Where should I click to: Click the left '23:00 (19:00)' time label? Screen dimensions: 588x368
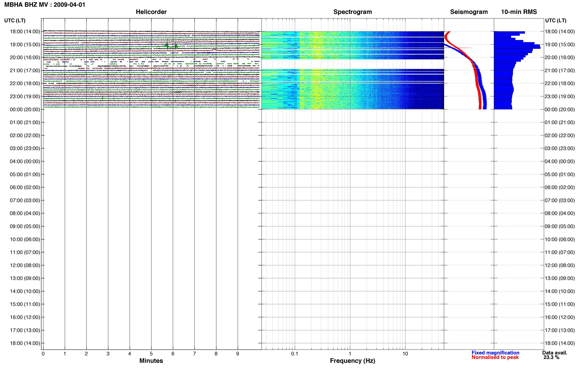tap(25, 96)
